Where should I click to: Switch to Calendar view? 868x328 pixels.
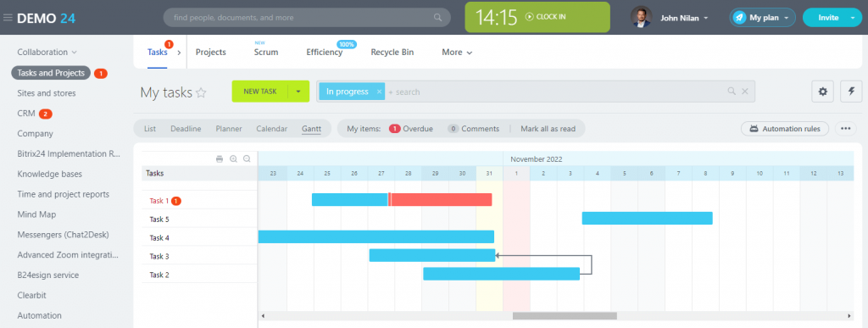click(272, 129)
